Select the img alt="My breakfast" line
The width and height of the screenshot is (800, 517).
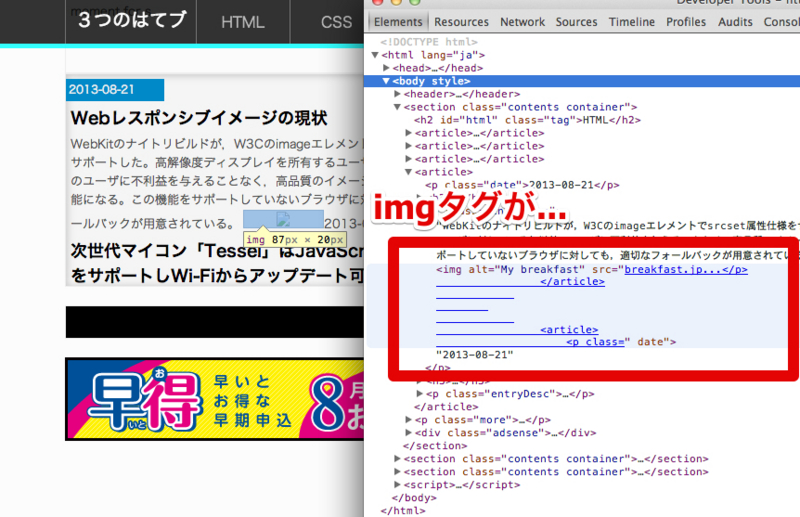click(x=592, y=269)
